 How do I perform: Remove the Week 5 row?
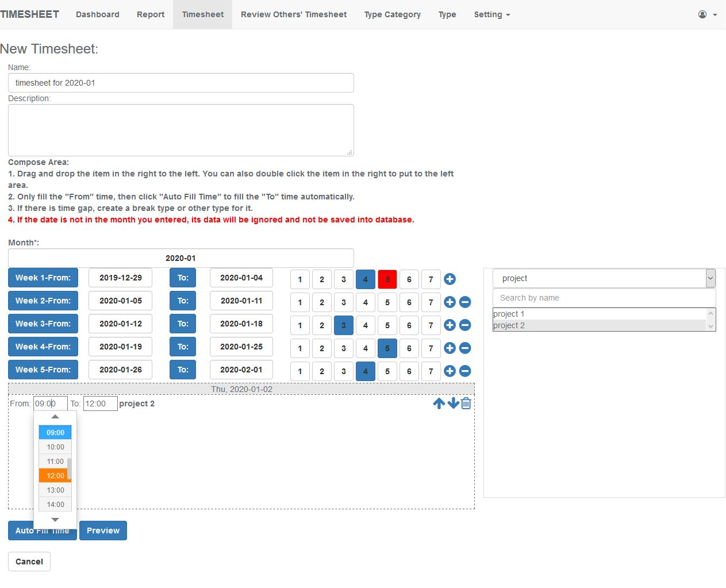tap(466, 371)
